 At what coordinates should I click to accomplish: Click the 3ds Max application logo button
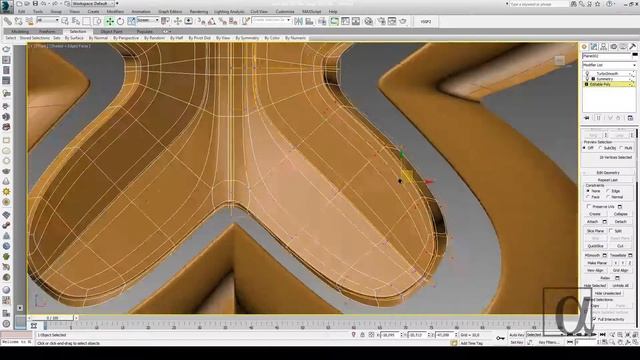[x=7, y=6]
